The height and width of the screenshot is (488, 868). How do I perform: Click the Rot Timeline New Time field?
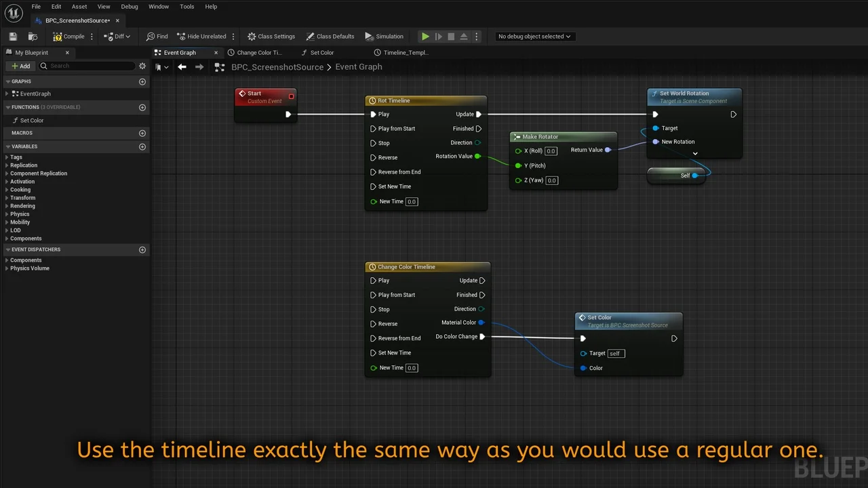[412, 201]
